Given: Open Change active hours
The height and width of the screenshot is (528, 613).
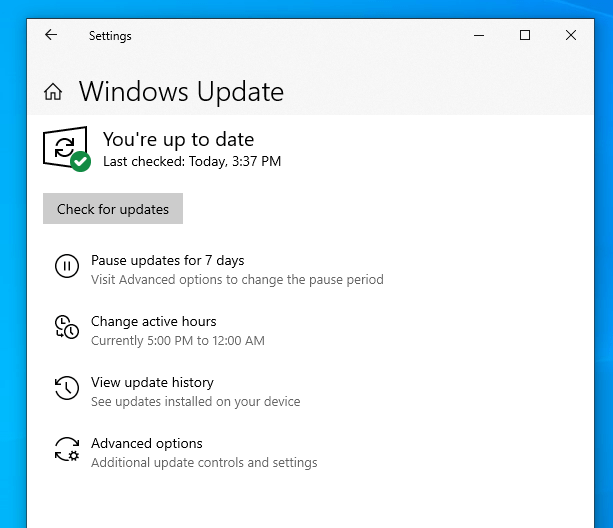Looking at the screenshot, I should click(153, 322).
